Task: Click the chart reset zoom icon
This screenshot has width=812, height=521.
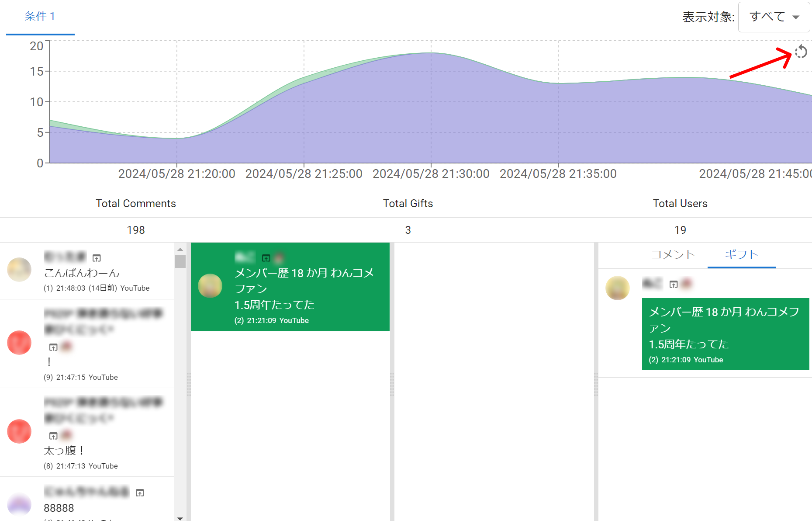Action: [801, 52]
